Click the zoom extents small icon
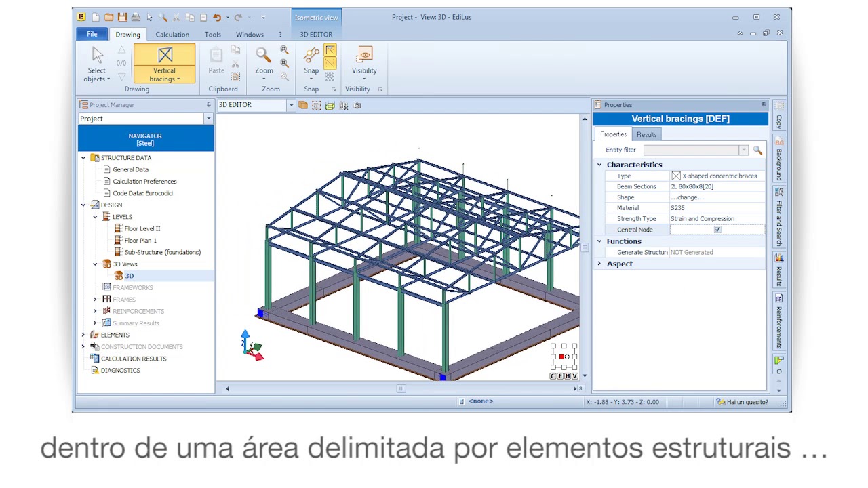The width and height of the screenshot is (868, 488). pyautogui.click(x=284, y=63)
